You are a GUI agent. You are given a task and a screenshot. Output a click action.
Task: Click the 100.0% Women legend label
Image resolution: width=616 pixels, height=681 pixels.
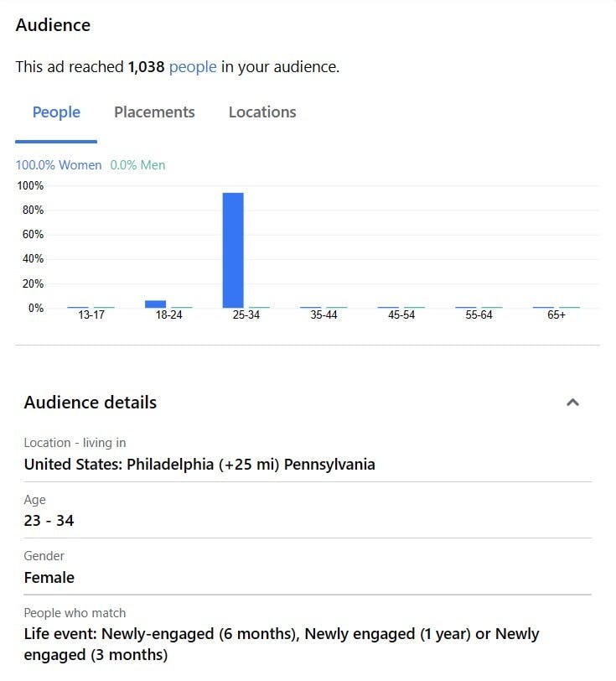point(59,165)
